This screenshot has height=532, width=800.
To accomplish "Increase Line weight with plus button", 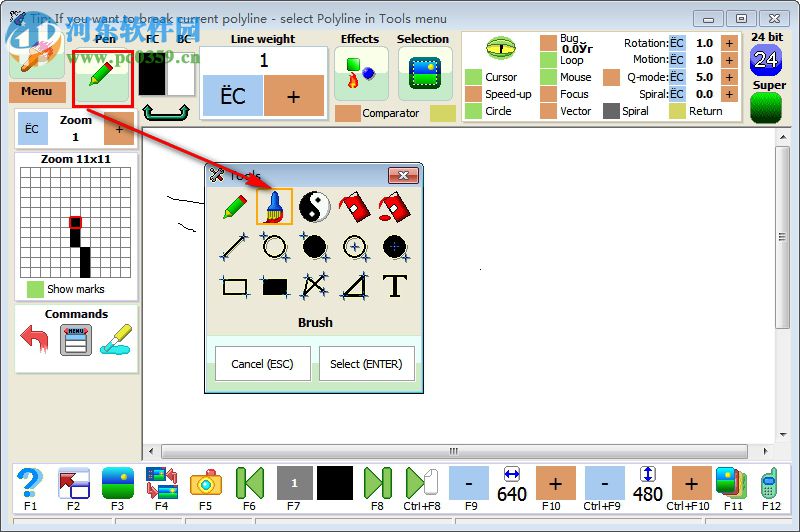I will [x=294, y=96].
